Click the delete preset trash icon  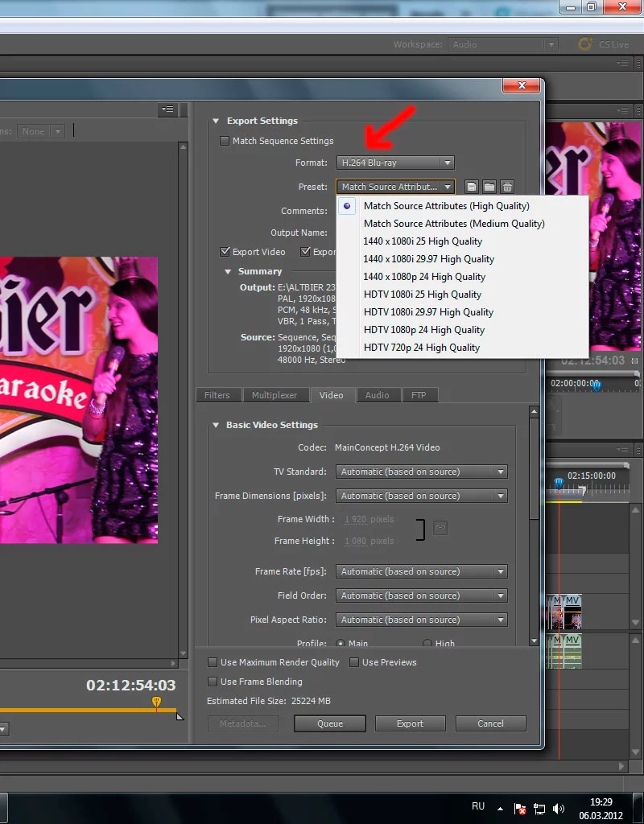tap(507, 187)
